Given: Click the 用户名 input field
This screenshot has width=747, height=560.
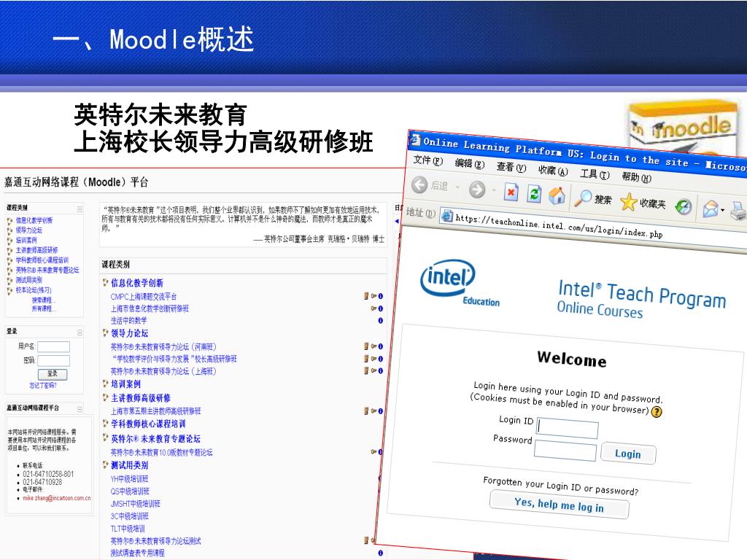Looking at the screenshot, I should point(53,346).
